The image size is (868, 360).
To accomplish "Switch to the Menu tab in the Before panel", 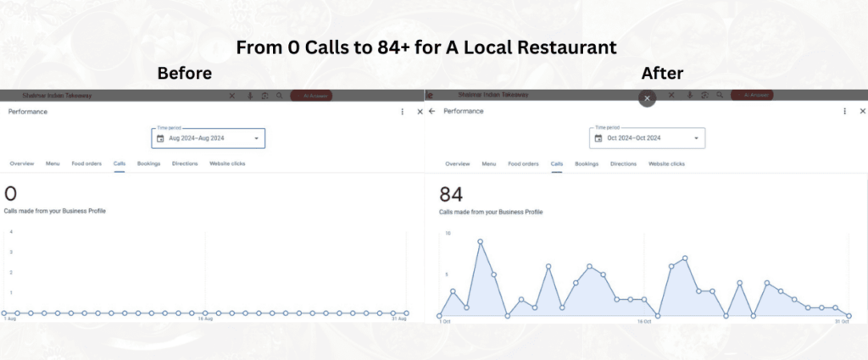I will click(53, 163).
